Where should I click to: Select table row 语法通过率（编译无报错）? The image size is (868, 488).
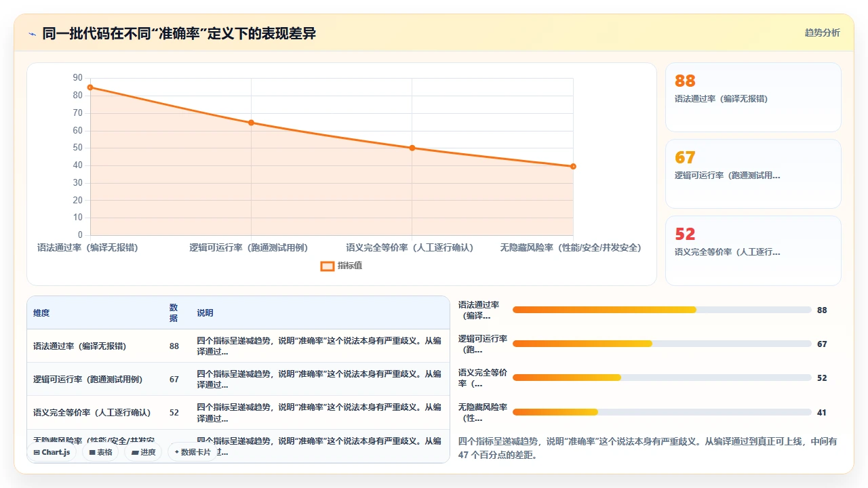click(238, 346)
